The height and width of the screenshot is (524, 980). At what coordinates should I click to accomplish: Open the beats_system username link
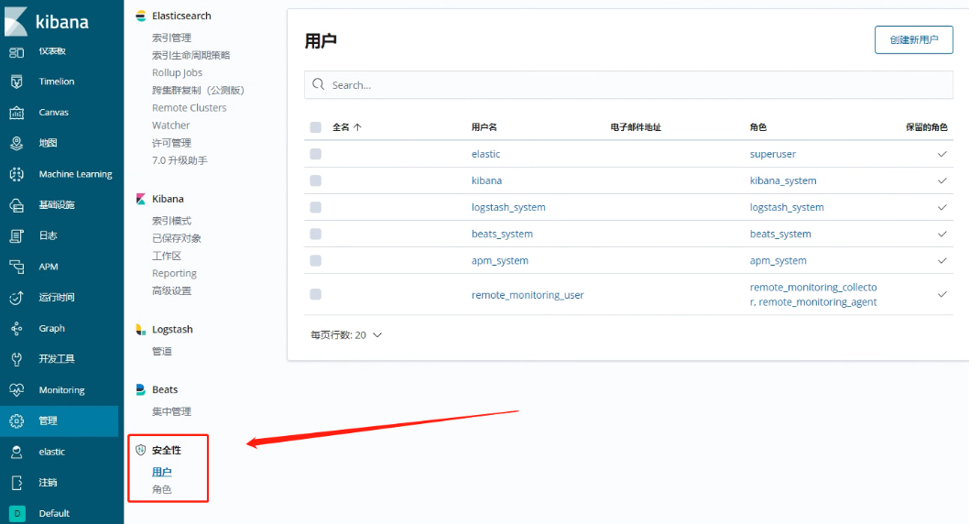click(502, 234)
